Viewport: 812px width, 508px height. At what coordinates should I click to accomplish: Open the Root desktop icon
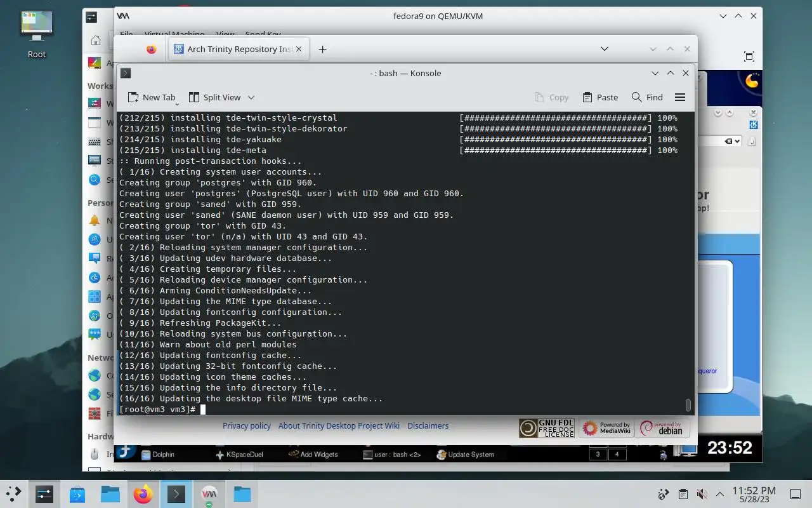click(37, 35)
